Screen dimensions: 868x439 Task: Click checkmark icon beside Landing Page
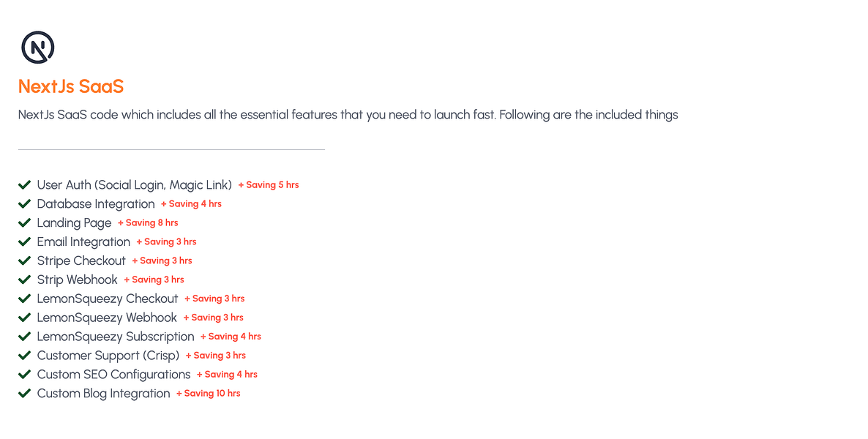pyautogui.click(x=24, y=222)
